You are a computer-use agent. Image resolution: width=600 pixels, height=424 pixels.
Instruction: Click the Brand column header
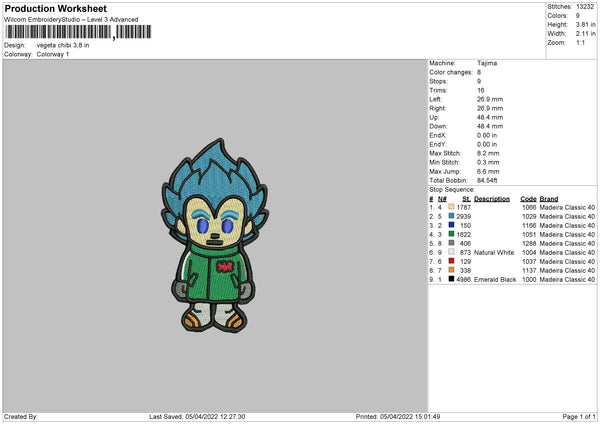pos(549,199)
